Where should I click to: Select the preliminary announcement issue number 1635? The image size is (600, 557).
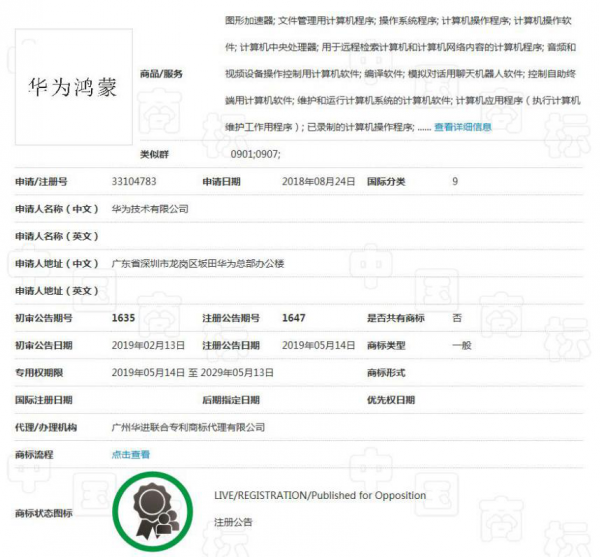[123, 318]
